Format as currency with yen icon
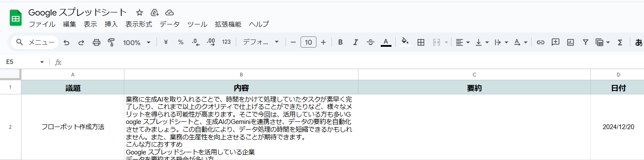Viewport: 644px width, 160px height. [166, 42]
